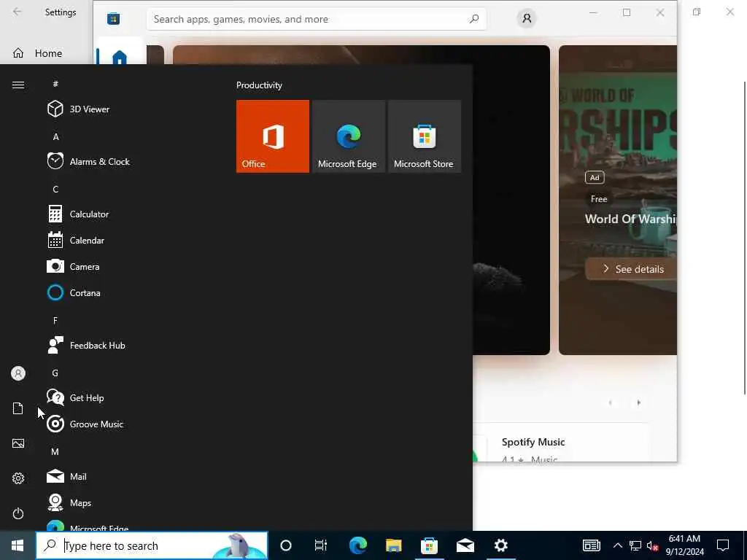
Task: Jump to the F letter header
Action: (x=55, y=321)
